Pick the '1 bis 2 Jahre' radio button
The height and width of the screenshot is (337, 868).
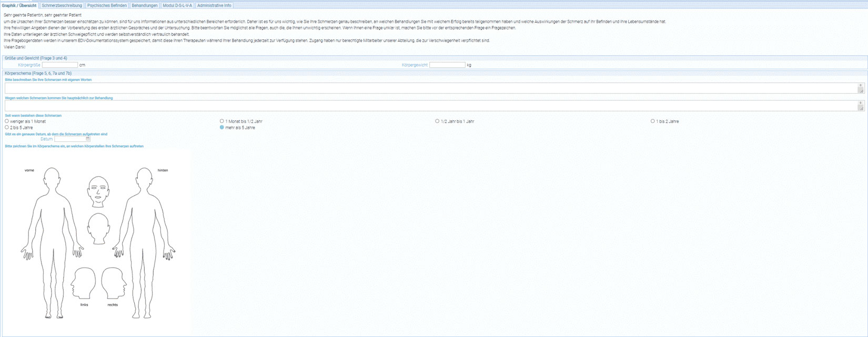pos(653,121)
